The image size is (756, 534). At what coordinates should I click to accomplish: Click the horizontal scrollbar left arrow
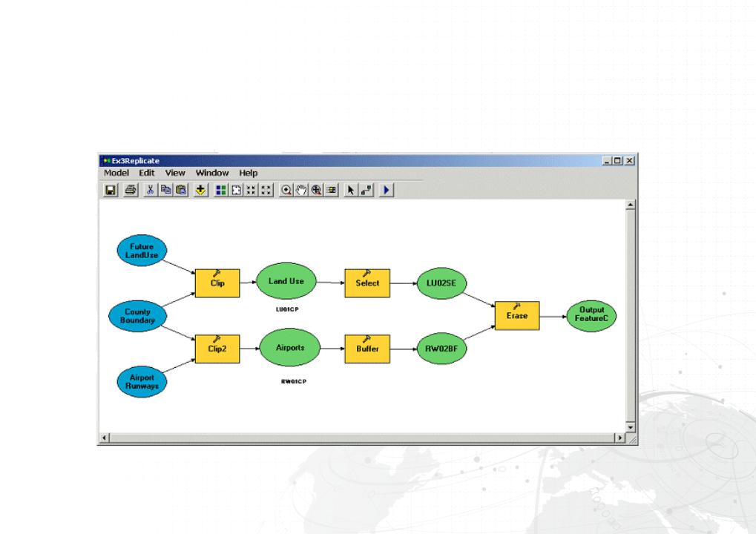coord(105,438)
